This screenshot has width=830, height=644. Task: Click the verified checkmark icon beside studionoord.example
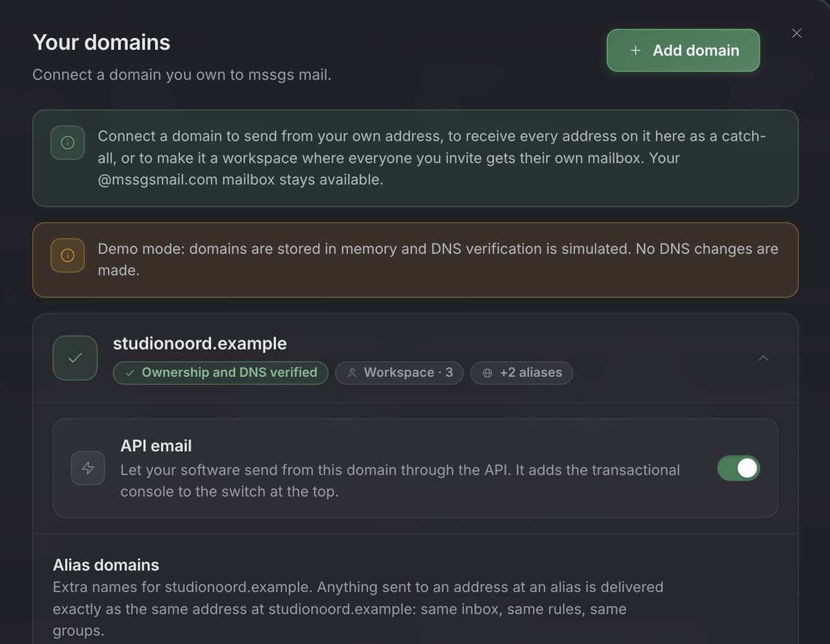(x=75, y=358)
